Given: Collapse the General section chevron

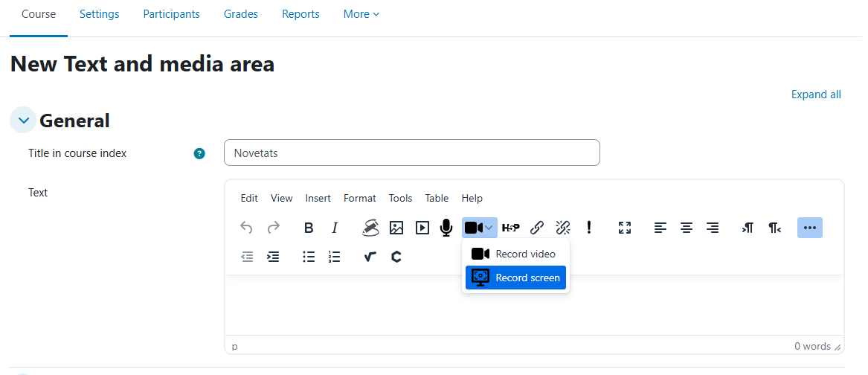Looking at the screenshot, I should pos(23,120).
